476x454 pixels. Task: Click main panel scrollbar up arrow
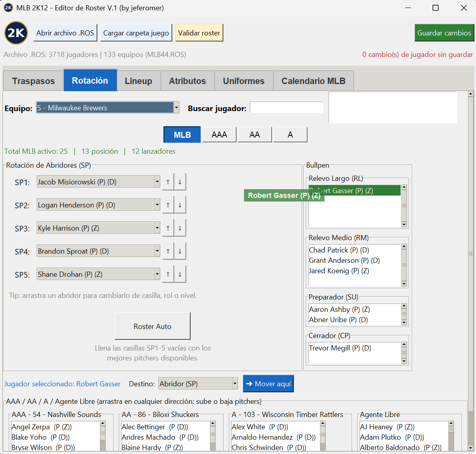point(470,94)
